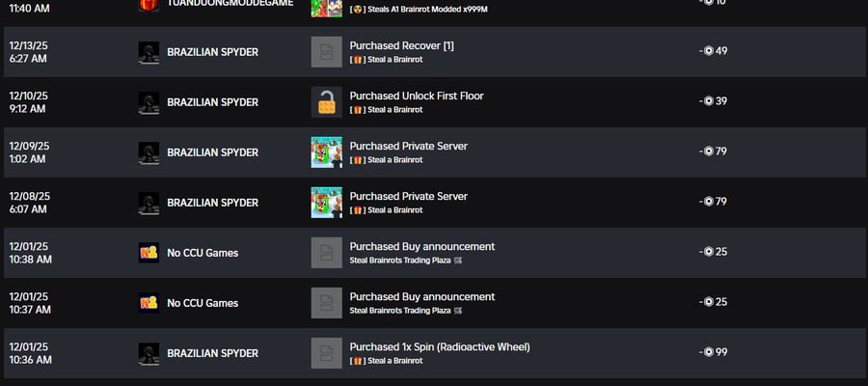Open BRAZILIAN SPYDER link on 12/08/25 row
The width and height of the screenshot is (868, 386).
(212, 203)
